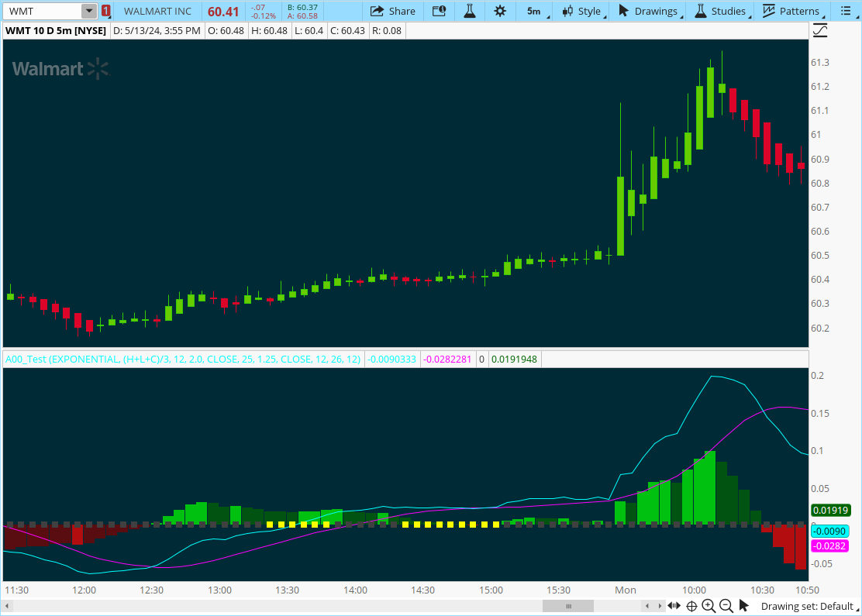This screenshot has width=862, height=616.
Task: Click the date D: 5/13/24, 3:55 PM
Action: pyautogui.click(x=157, y=31)
